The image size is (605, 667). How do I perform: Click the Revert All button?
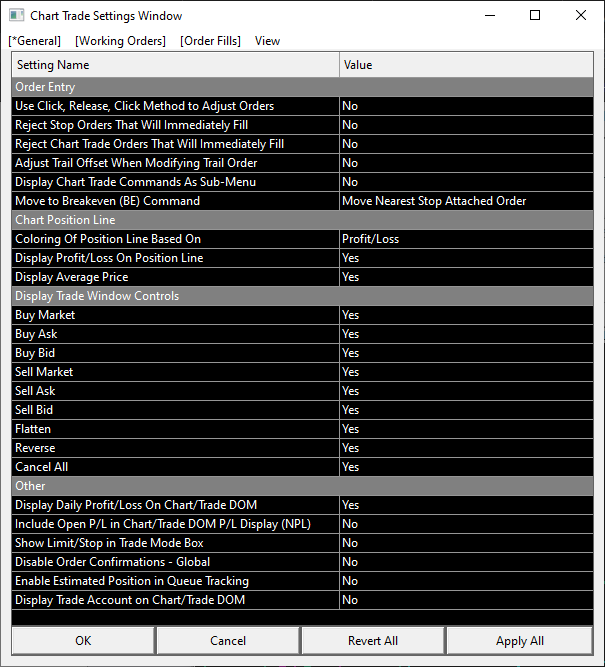pyautogui.click(x=373, y=641)
